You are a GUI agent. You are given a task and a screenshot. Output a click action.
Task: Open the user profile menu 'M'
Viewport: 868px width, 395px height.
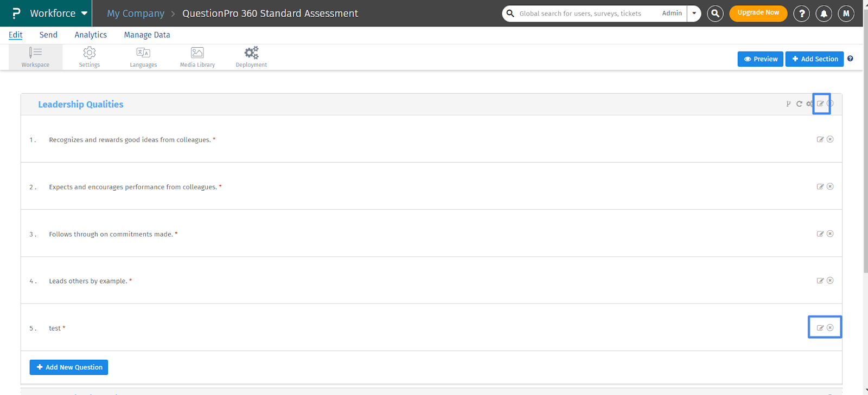(x=846, y=14)
